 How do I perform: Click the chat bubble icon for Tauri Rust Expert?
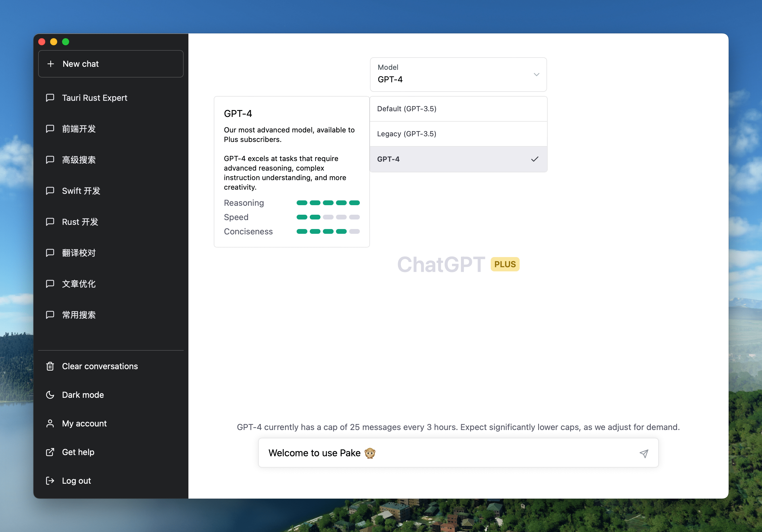click(50, 98)
